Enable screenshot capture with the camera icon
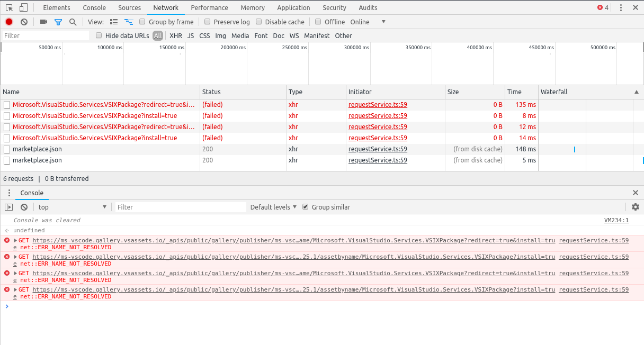 click(44, 22)
